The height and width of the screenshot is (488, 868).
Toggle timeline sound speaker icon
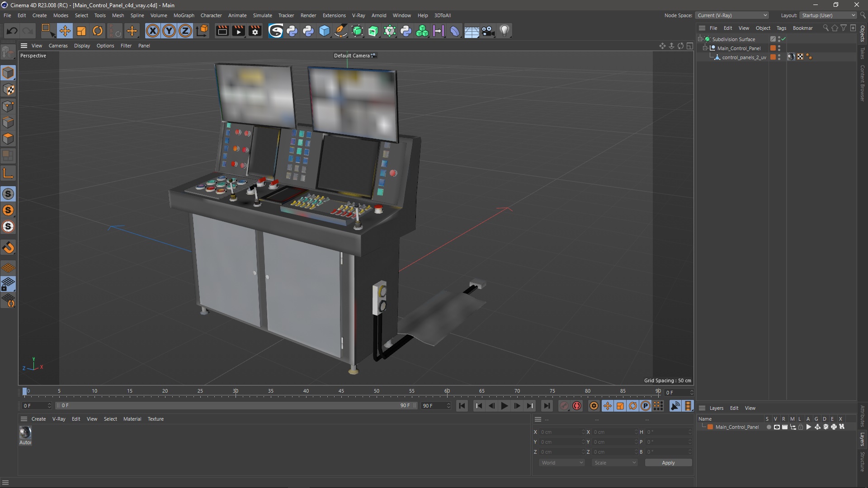tap(675, 406)
